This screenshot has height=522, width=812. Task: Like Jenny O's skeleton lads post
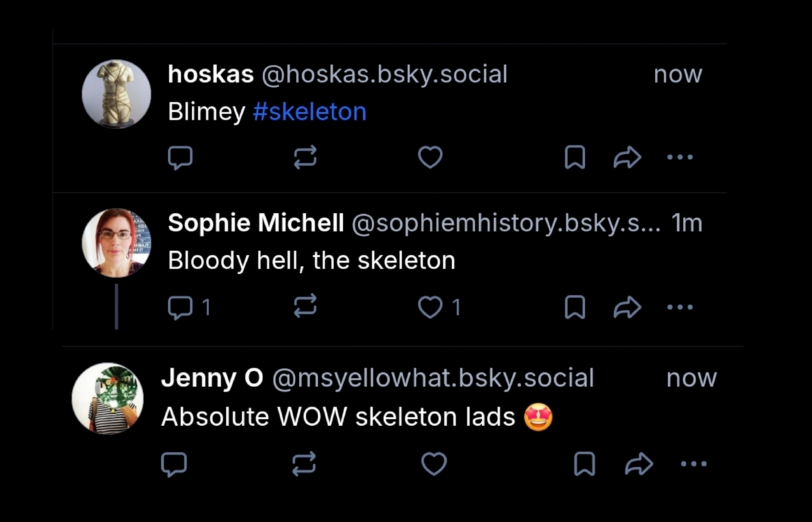coord(434,464)
